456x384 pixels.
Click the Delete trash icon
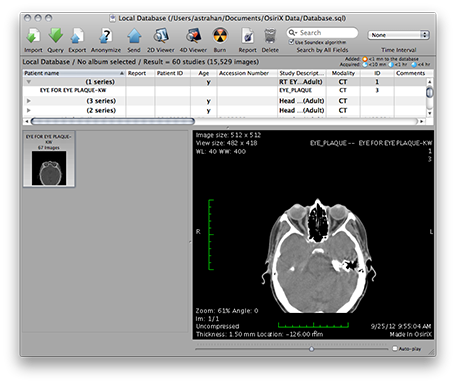click(270, 36)
